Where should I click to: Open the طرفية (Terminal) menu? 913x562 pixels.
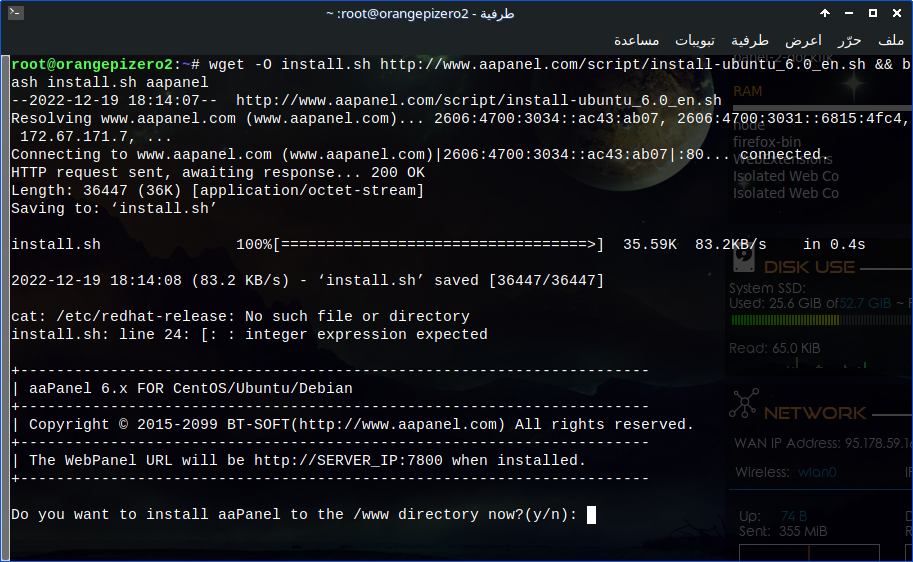(750, 40)
